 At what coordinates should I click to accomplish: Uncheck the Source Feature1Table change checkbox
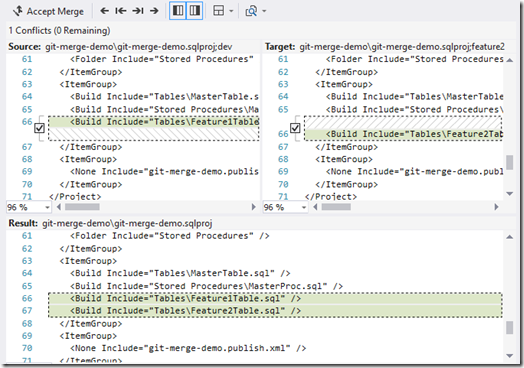[39, 128]
